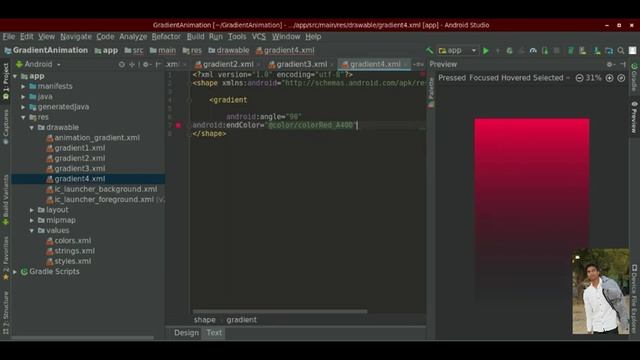Viewport: 640px width, 360px height.
Task: Open the Android Profiler gauge icon
Action: 533,51
